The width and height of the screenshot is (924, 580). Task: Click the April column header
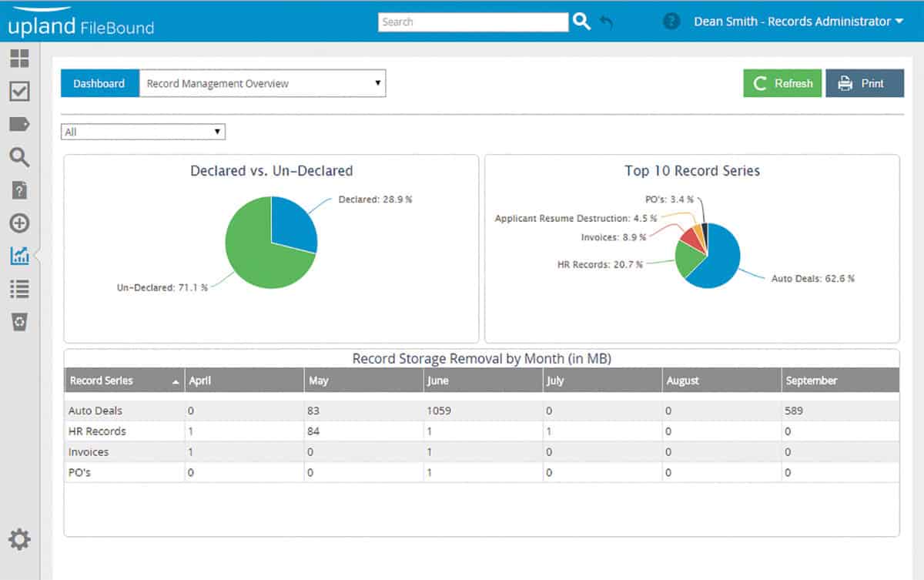coord(244,381)
